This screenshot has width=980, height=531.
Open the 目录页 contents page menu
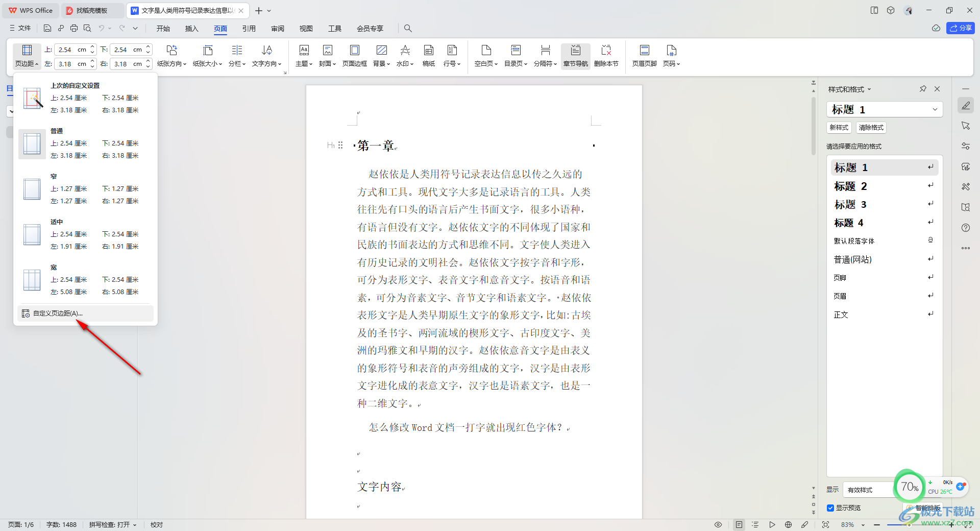point(516,56)
